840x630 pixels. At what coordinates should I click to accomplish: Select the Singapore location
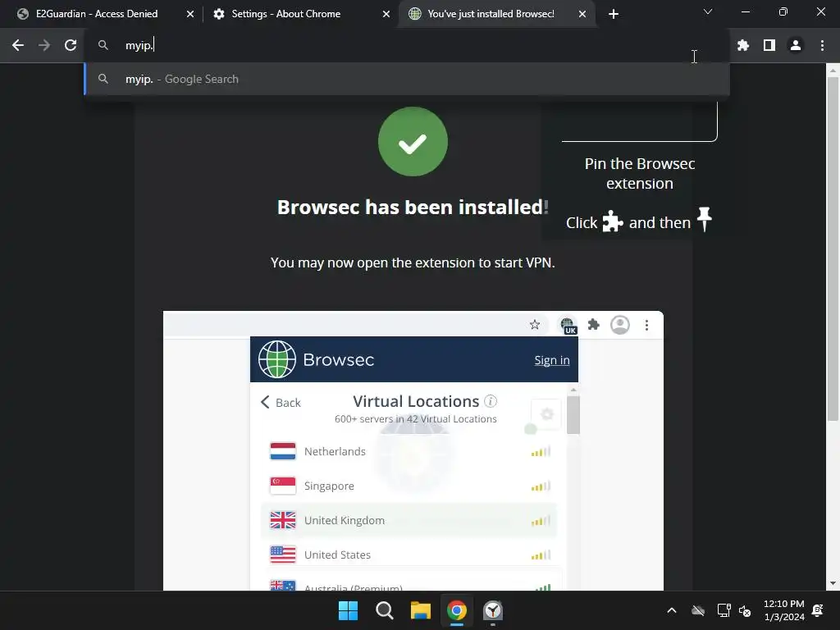tap(409, 486)
